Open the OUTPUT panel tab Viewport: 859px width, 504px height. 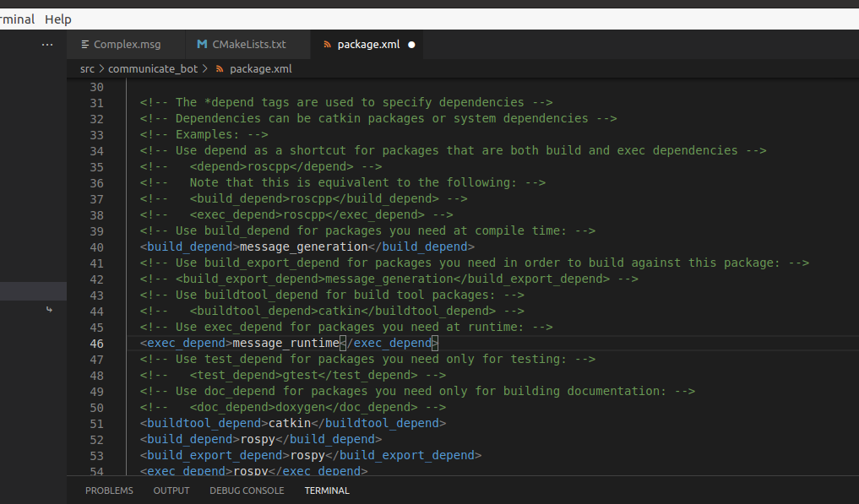pos(171,490)
